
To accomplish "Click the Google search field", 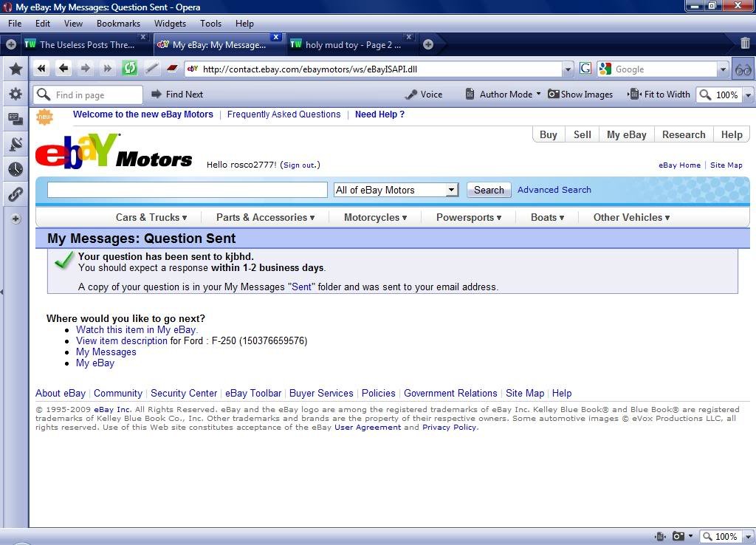I will coord(658,69).
